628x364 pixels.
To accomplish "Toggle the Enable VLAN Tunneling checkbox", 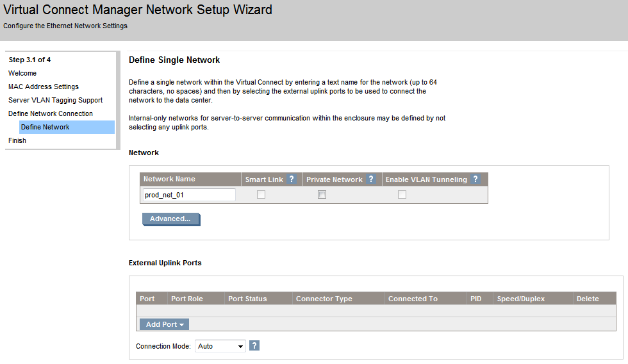I will click(402, 195).
